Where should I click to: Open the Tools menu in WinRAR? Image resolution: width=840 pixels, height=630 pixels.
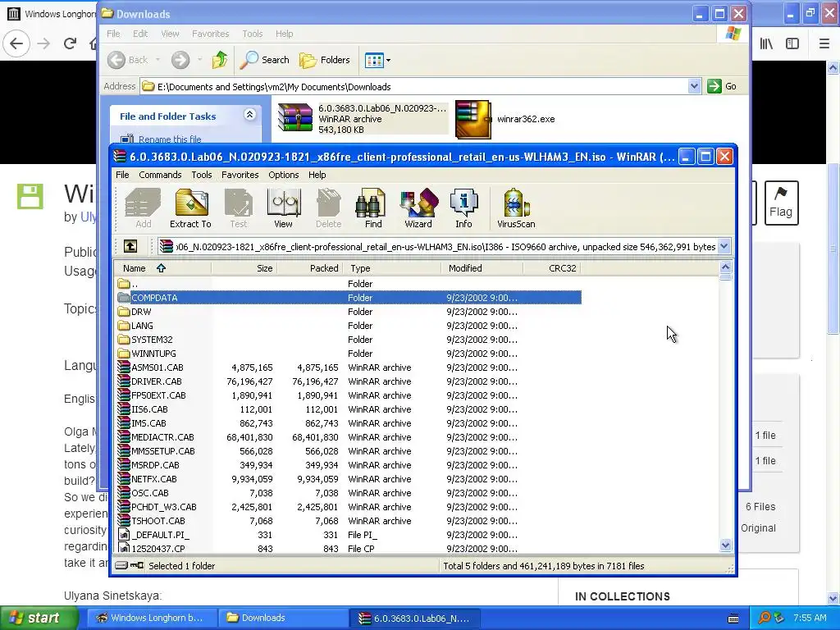pyautogui.click(x=202, y=175)
